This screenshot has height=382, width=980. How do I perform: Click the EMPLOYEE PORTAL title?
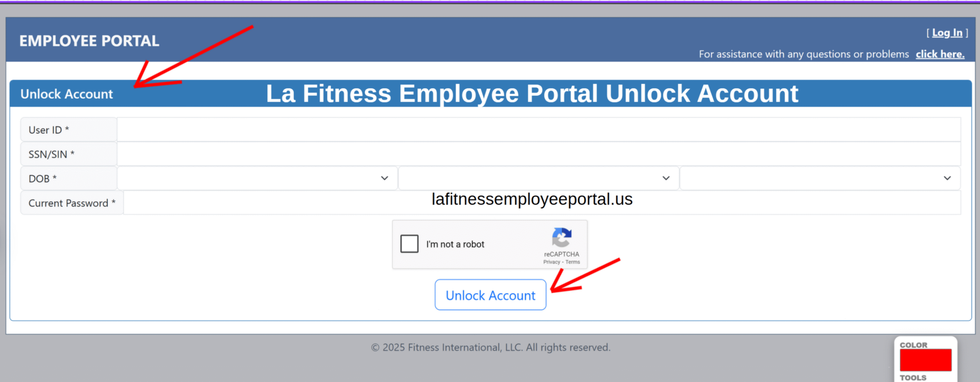[89, 41]
